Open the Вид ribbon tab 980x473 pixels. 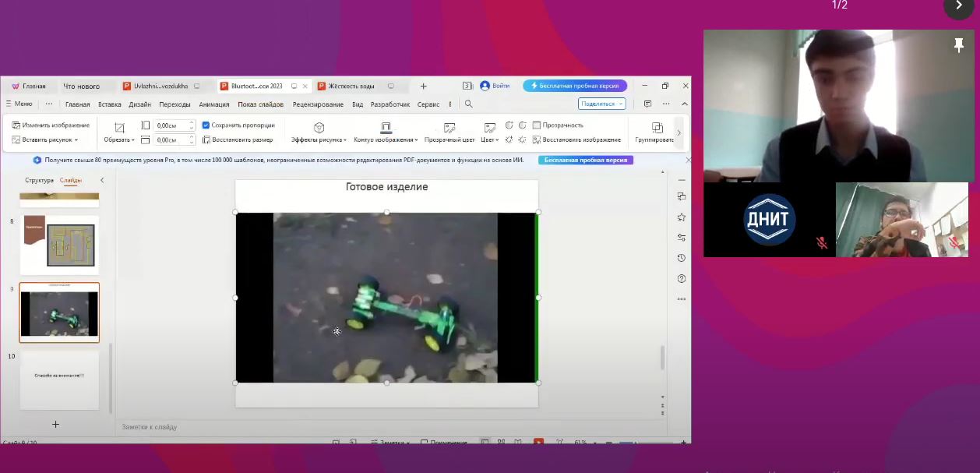358,104
